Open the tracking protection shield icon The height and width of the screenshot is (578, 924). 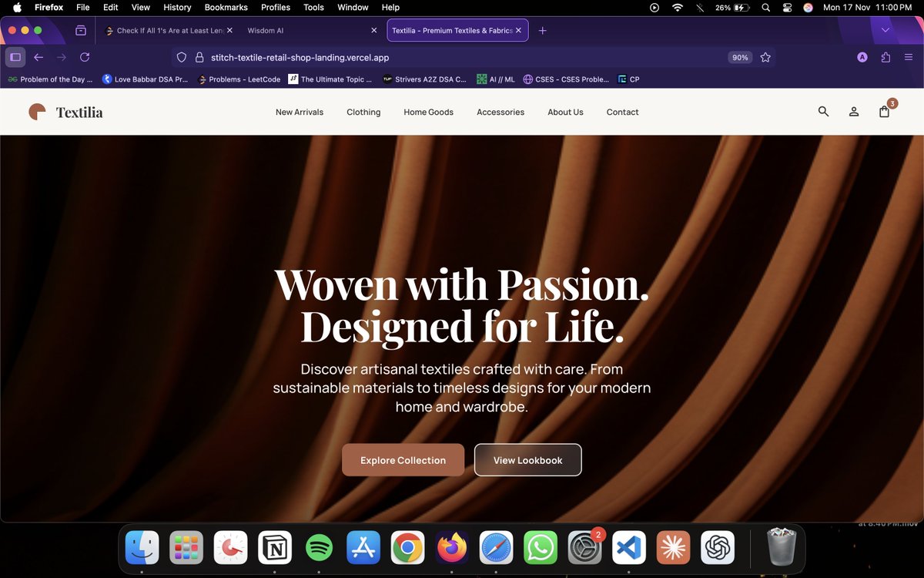click(x=182, y=57)
